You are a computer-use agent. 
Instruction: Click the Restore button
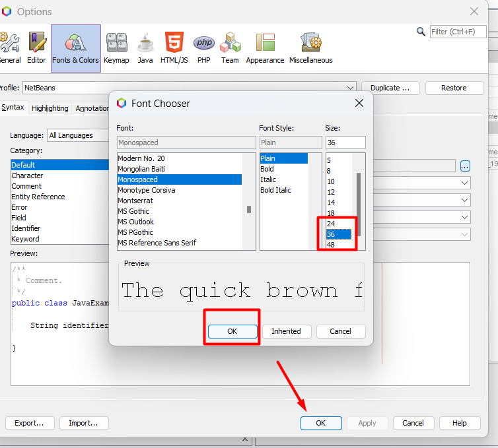(x=454, y=88)
